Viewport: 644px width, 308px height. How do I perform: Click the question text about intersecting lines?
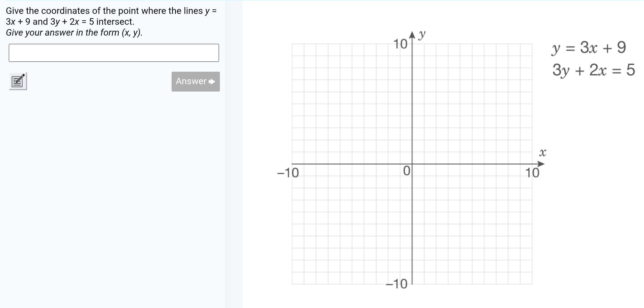[111, 16]
